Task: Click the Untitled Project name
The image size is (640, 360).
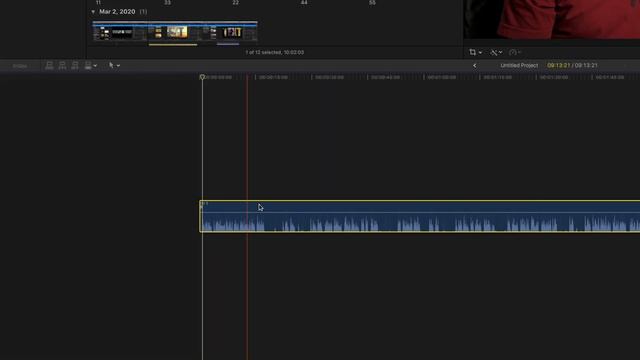Action: [519, 65]
